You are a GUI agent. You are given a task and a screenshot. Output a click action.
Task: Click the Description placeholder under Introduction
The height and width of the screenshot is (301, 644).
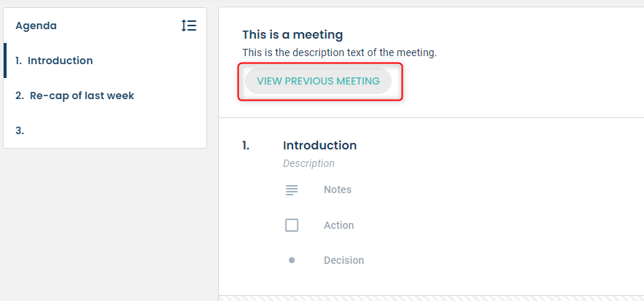point(309,163)
